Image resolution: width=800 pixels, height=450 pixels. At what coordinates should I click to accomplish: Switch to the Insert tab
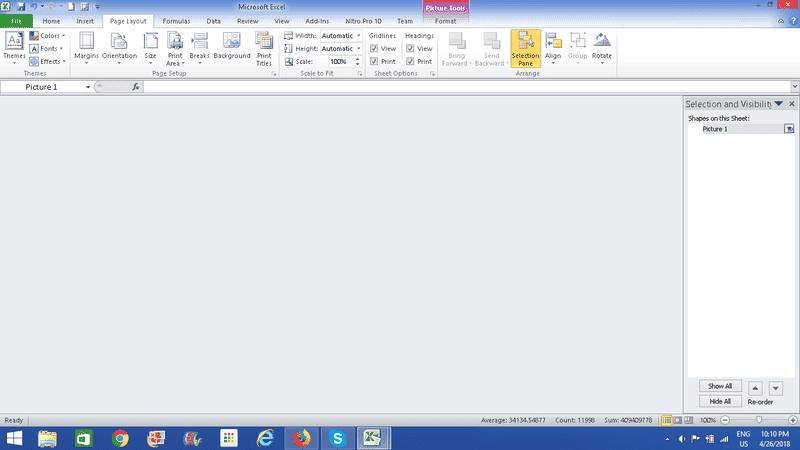click(85, 21)
